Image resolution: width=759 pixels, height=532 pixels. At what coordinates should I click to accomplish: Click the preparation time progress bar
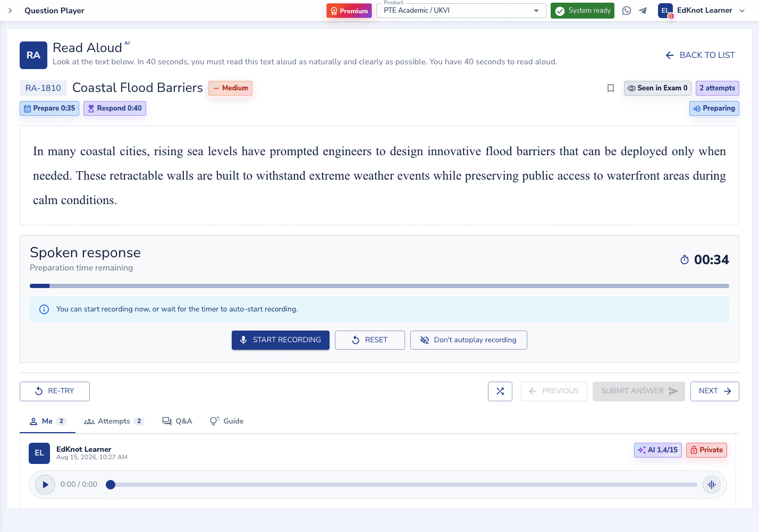point(379,286)
